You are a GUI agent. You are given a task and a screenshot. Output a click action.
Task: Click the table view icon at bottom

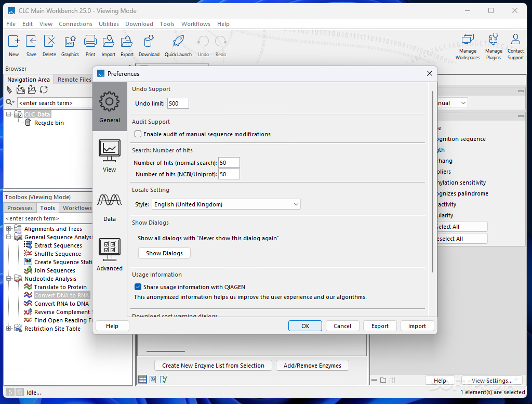142,380
